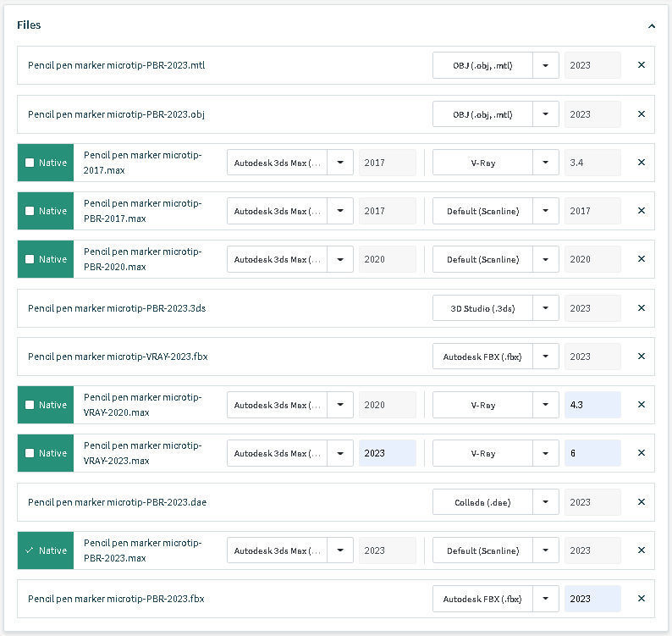Image resolution: width=672 pixels, height=636 pixels.
Task: Remove the microtip-VRAY-2020.max file
Action: point(641,405)
